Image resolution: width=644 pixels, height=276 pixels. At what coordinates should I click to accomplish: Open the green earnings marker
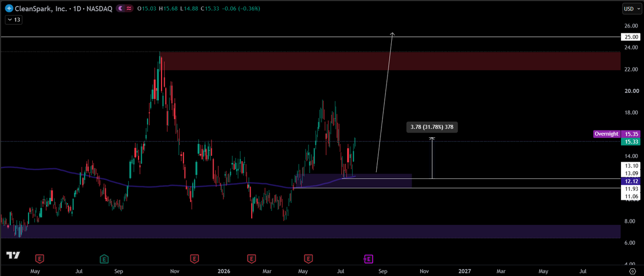pos(104,259)
